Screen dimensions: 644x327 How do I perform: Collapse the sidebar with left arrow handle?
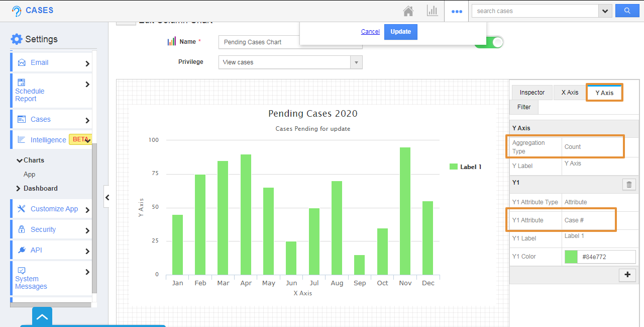click(106, 198)
